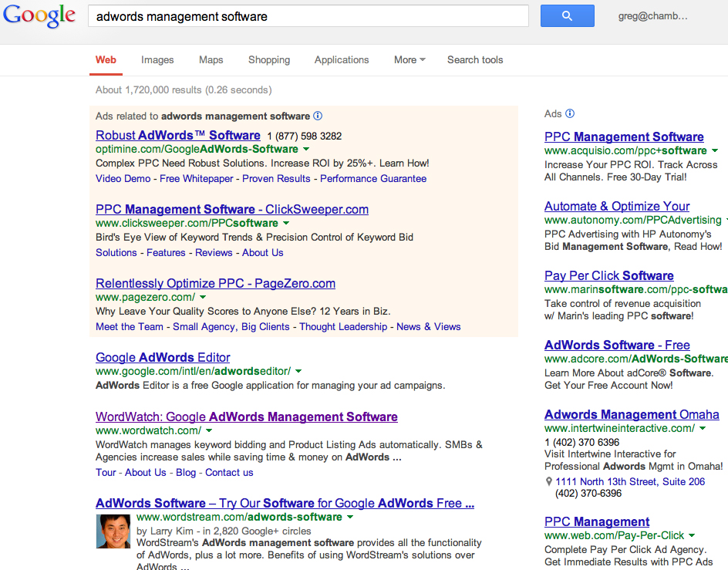Viewport: 728px width, 570px height.
Task: Expand arrow next to google.com adwordseditor URL
Action: (x=298, y=371)
